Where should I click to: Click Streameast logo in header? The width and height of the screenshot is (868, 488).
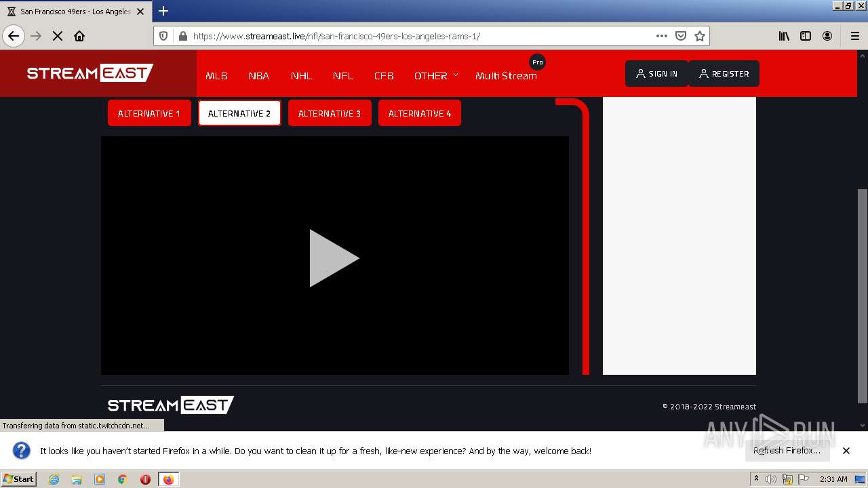[90, 73]
